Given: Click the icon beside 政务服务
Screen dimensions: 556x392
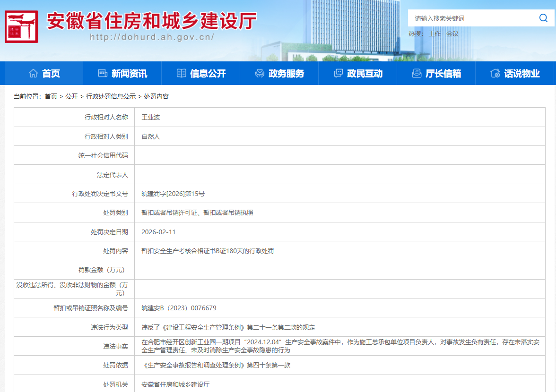Looking at the screenshot, I should pos(260,73).
